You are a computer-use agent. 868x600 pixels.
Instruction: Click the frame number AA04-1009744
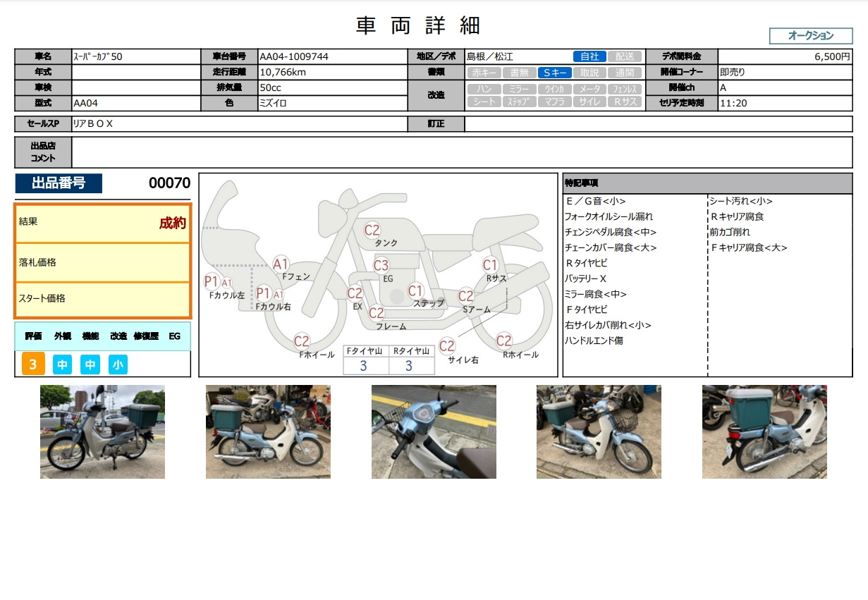tap(294, 56)
